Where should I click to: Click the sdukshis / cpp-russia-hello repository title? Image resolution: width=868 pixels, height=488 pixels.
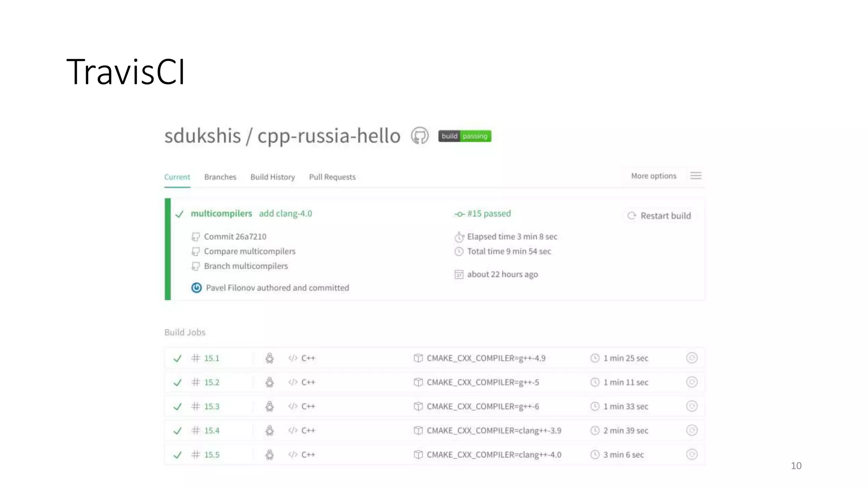(x=282, y=136)
